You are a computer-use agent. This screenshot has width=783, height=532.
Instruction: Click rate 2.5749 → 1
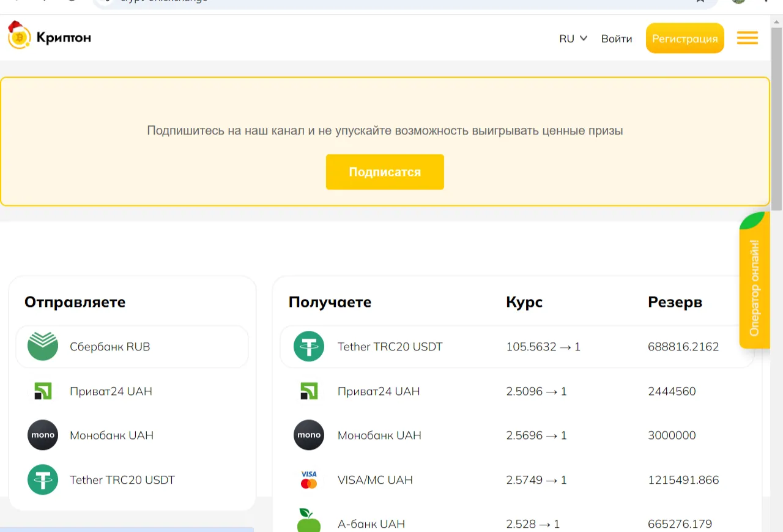click(536, 480)
